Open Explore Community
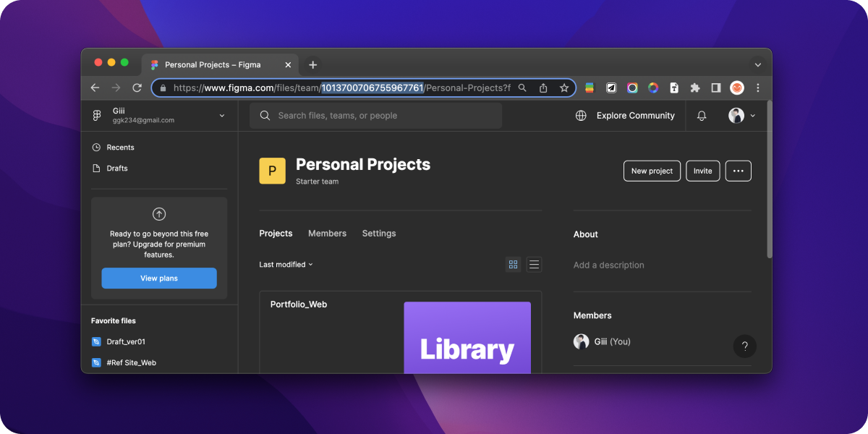 point(636,116)
